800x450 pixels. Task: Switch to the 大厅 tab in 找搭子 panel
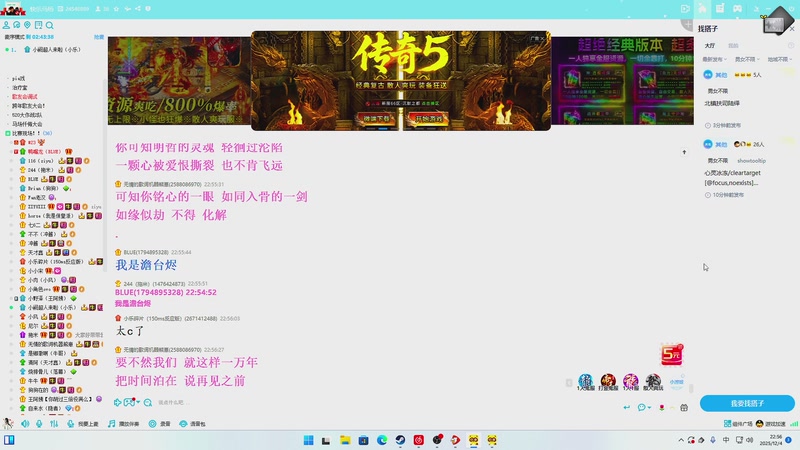tap(710, 45)
